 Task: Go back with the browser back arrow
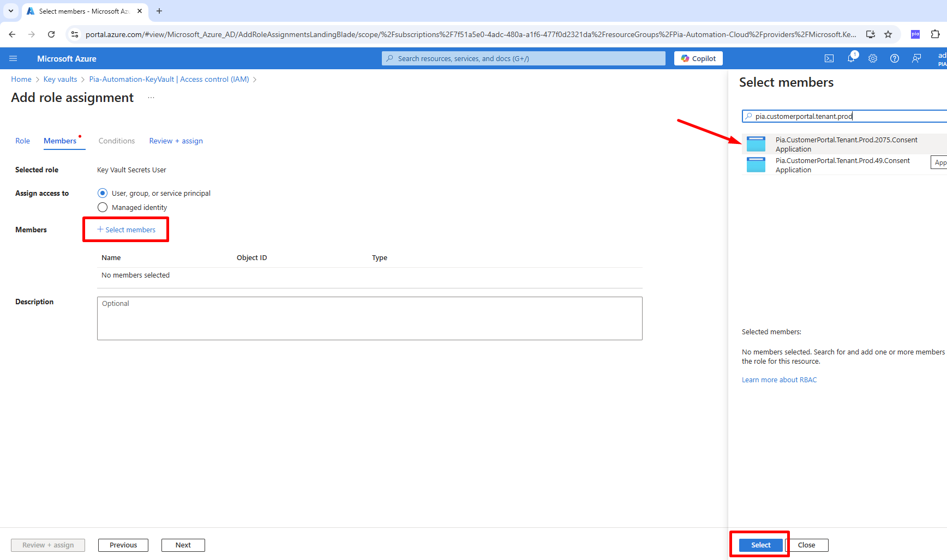click(12, 34)
